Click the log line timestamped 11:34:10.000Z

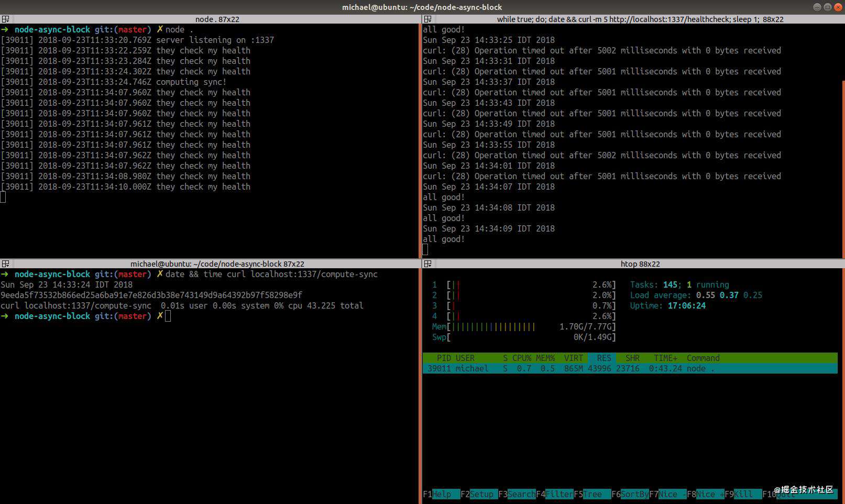pos(126,187)
